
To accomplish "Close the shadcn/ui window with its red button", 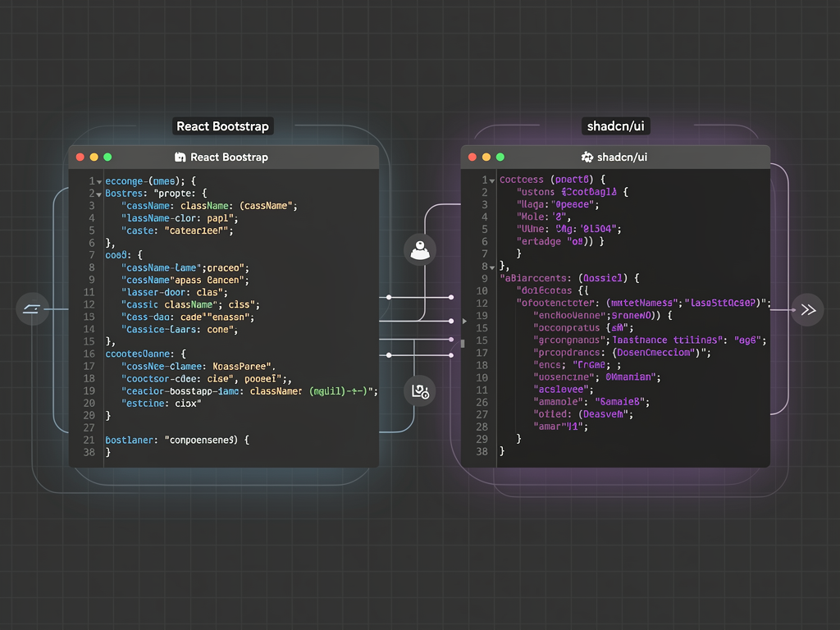I will pos(472,157).
